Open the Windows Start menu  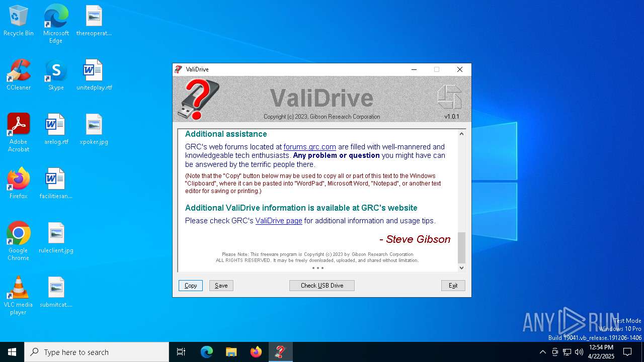click(x=12, y=352)
